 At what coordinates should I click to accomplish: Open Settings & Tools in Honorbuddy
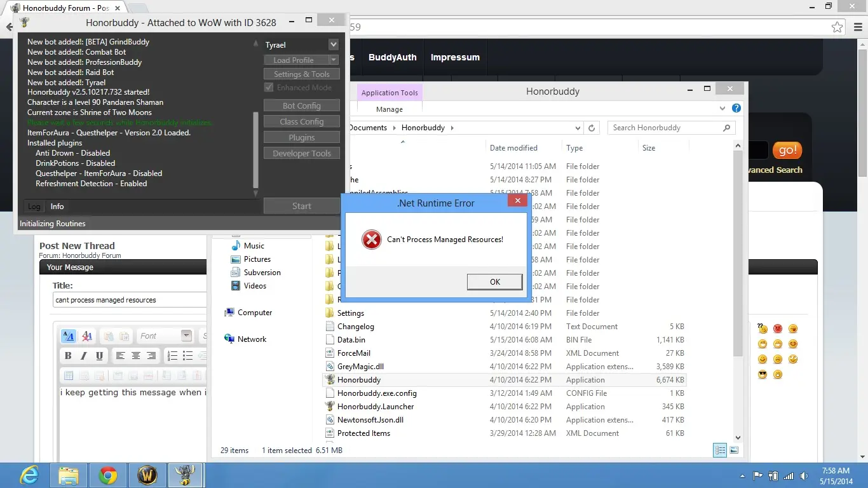point(302,74)
